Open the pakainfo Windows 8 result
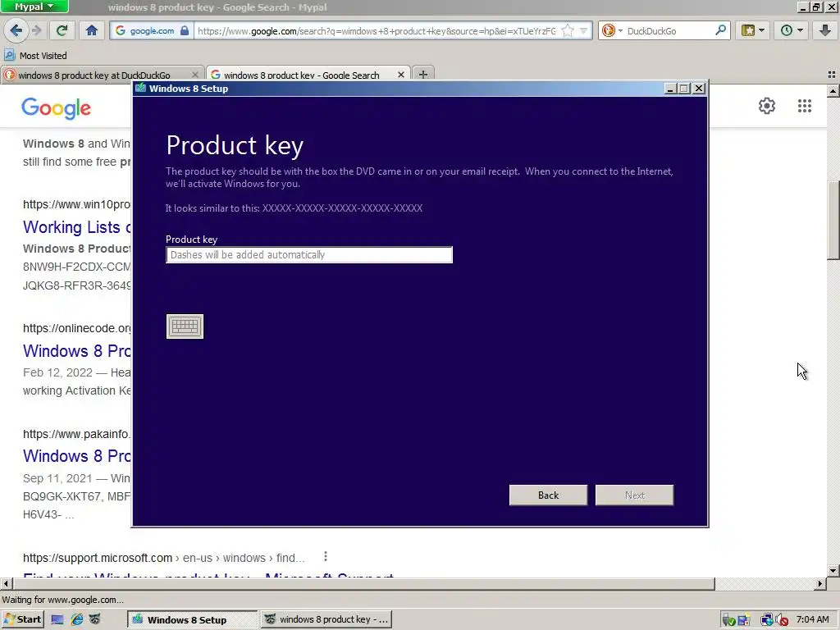This screenshot has height=630, width=840. [x=76, y=456]
